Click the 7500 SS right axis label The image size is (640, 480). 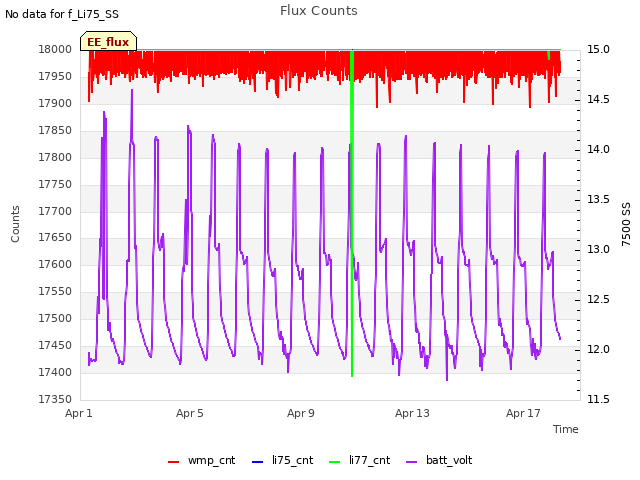626,224
